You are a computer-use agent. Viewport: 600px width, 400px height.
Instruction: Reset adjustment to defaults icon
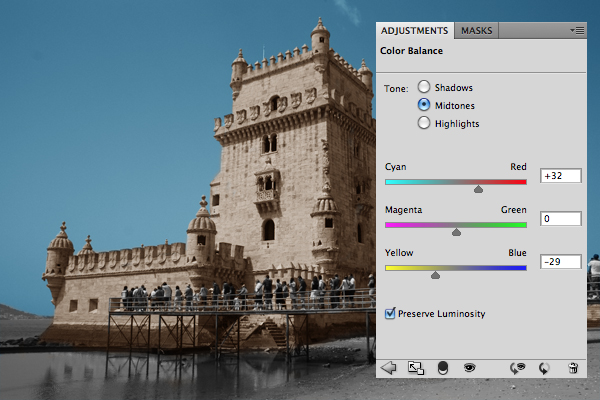(x=544, y=368)
